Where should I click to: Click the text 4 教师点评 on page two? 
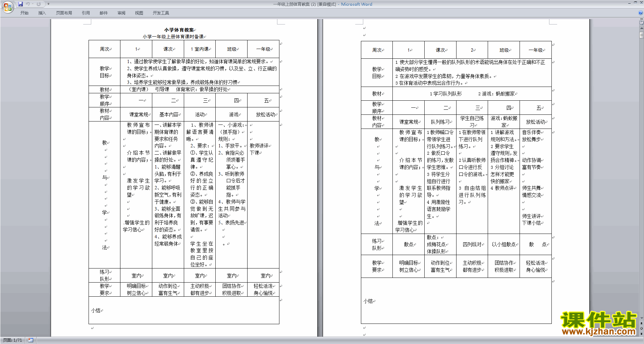(502, 188)
